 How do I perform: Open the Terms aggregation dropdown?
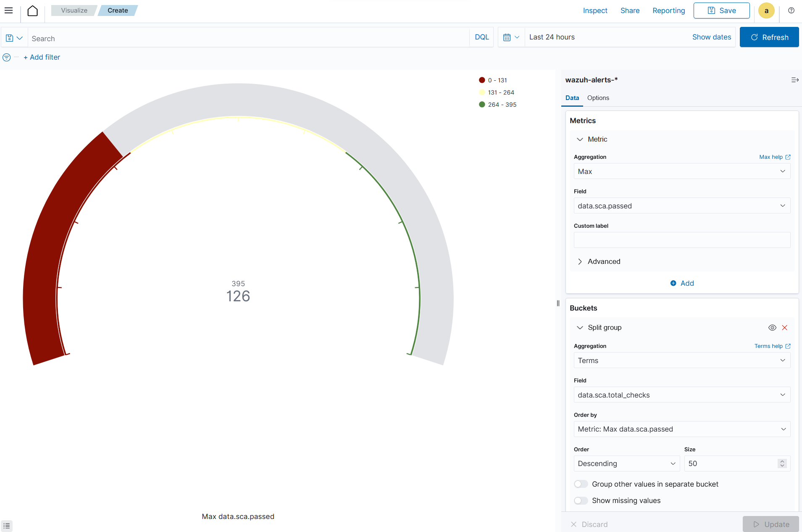click(682, 361)
